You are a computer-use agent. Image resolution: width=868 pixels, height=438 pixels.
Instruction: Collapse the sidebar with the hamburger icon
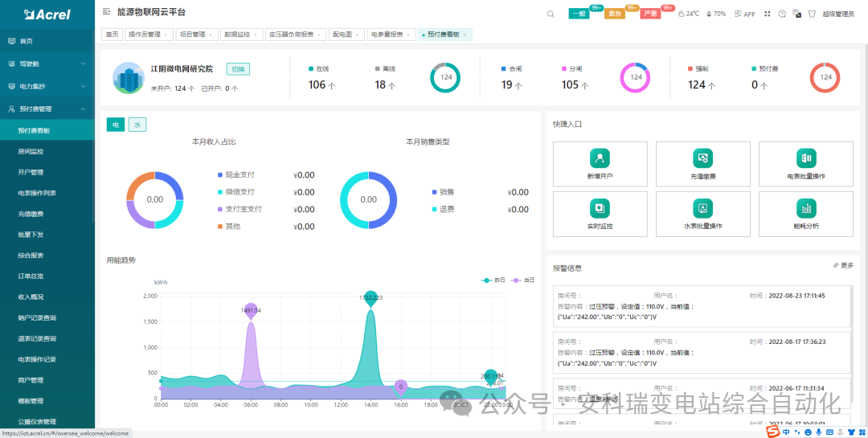click(x=106, y=11)
